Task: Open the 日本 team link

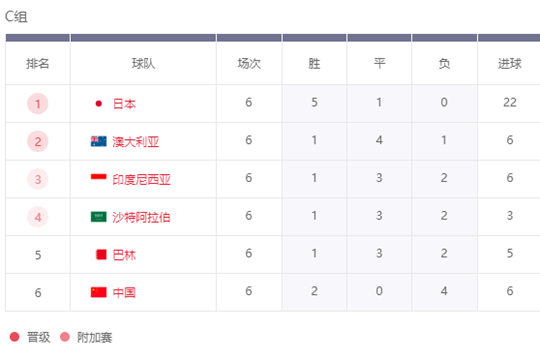Action: pyautogui.click(x=124, y=104)
